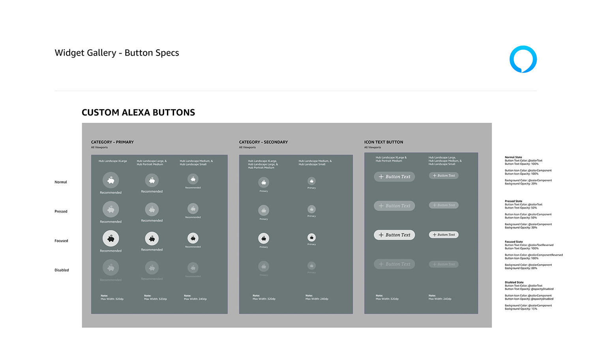Image resolution: width=592 pixels, height=364 pixels.
Task: Select Primary Hub Landscape Small piggy icon, Pressed state
Action: (193, 209)
